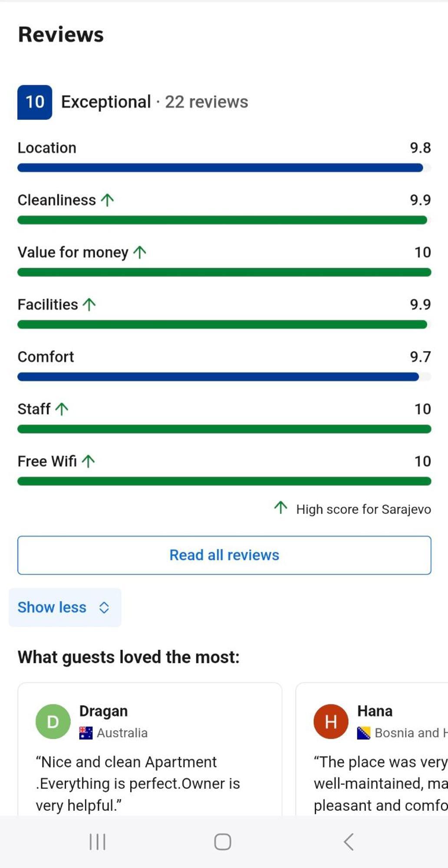Go back with the navigation back arrow
The height and width of the screenshot is (868, 448).
click(349, 842)
